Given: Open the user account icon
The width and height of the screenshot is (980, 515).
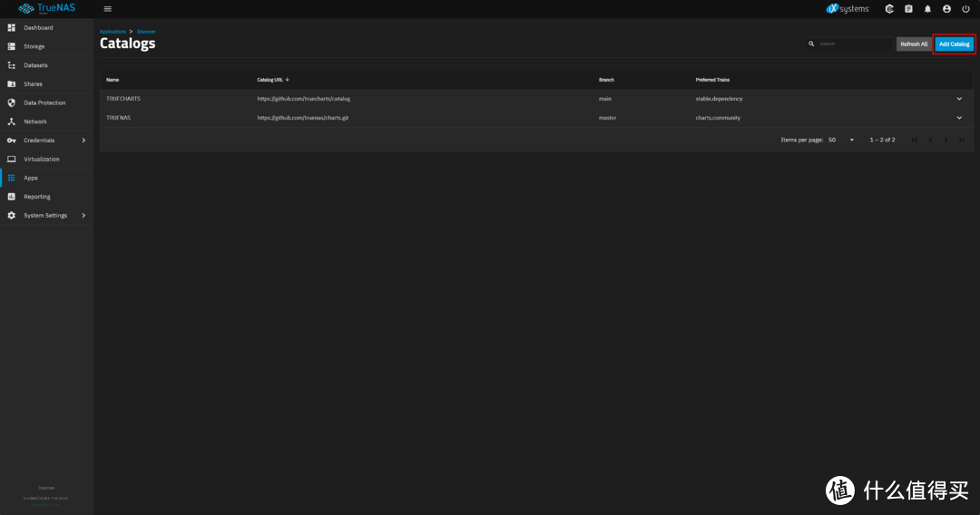Looking at the screenshot, I should click(x=946, y=9).
